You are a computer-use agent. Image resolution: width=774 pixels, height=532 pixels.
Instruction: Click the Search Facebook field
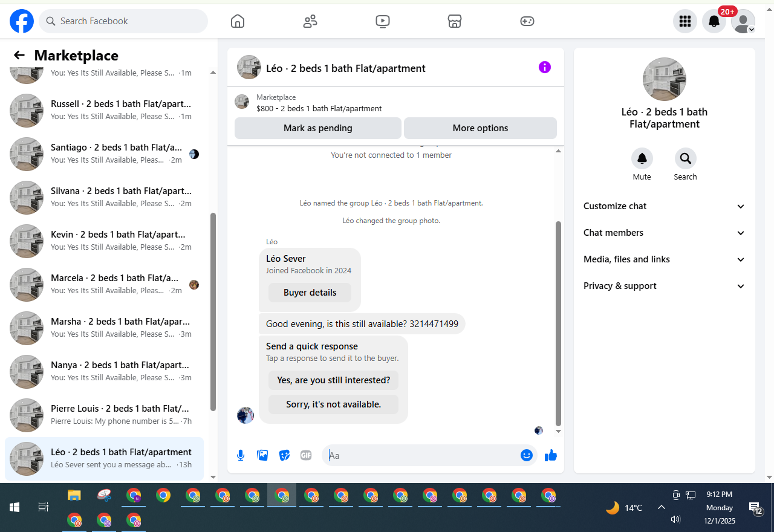point(123,21)
